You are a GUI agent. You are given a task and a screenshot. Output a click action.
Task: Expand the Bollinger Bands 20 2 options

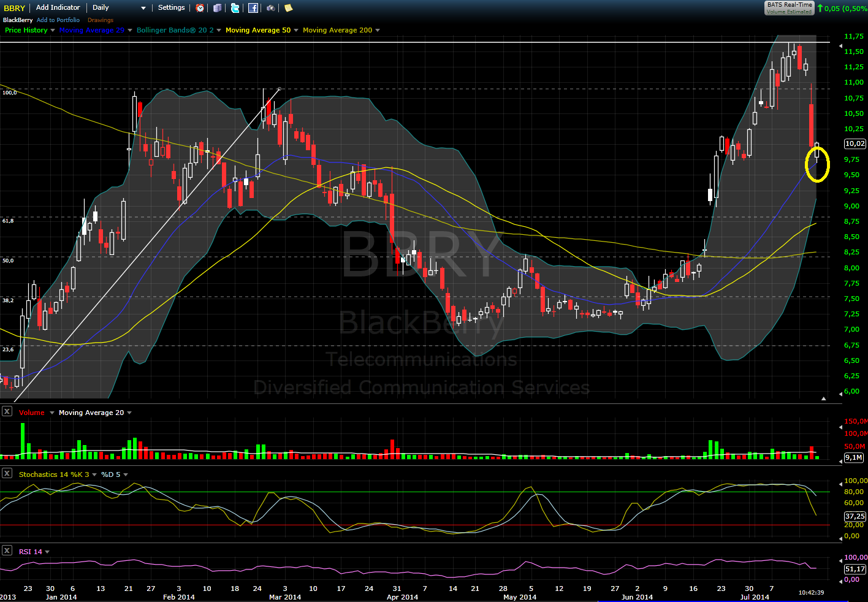point(219,31)
